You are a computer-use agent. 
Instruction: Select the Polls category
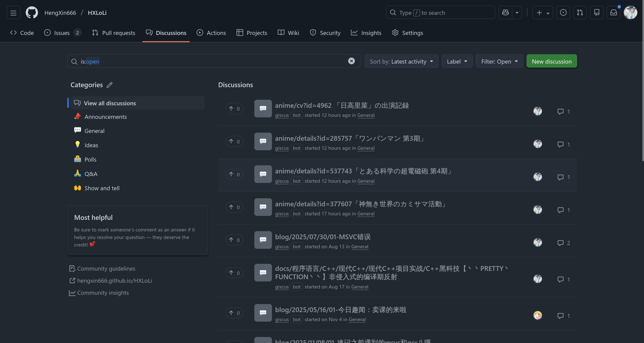click(x=90, y=160)
